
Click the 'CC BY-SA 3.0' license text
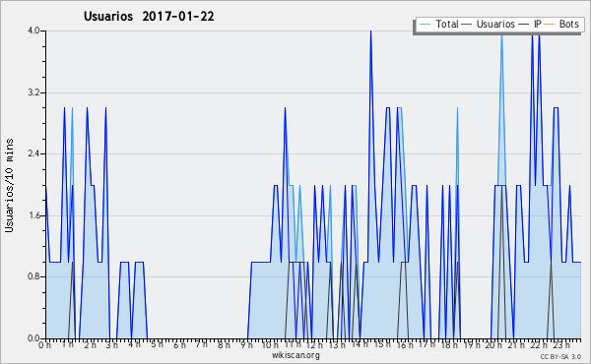point(560,357)
